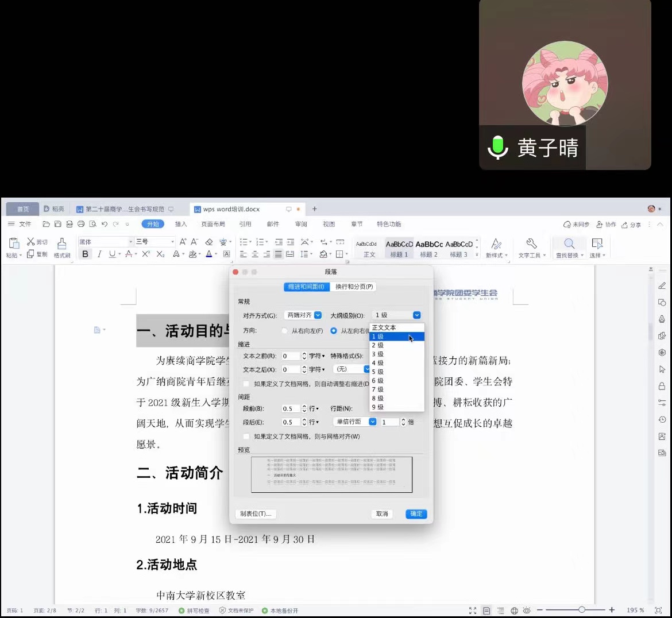Click the 确定 button to confirm
The height and width of the screenshot is (618, 672).
pyautogui.click(x=416, y=514)
